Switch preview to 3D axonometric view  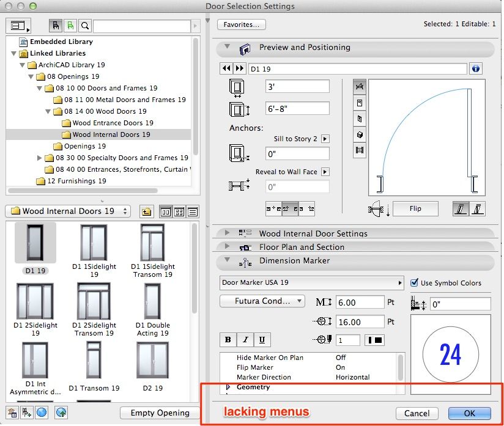(x=360, y=136)
